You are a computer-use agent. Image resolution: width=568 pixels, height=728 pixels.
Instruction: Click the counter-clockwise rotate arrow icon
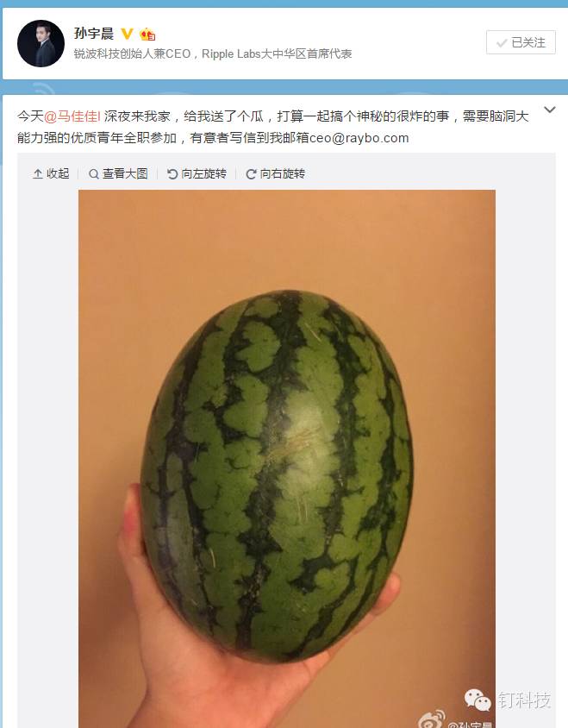172,174
